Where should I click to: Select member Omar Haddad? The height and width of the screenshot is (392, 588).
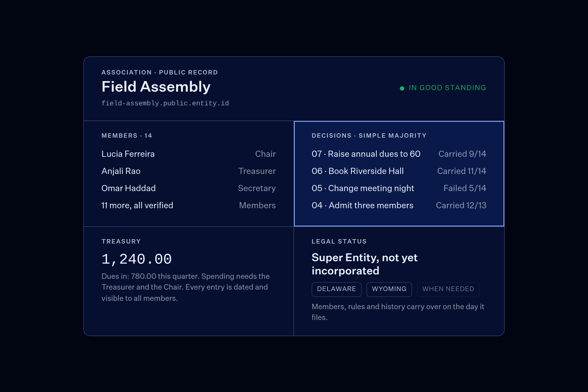pos(128,188)
